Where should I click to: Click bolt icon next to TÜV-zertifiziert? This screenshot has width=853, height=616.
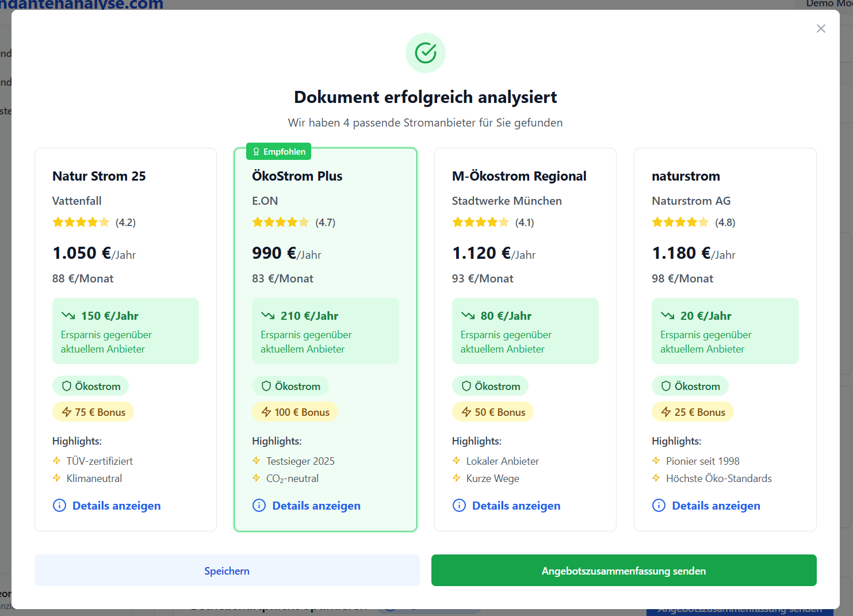[56, 461]
